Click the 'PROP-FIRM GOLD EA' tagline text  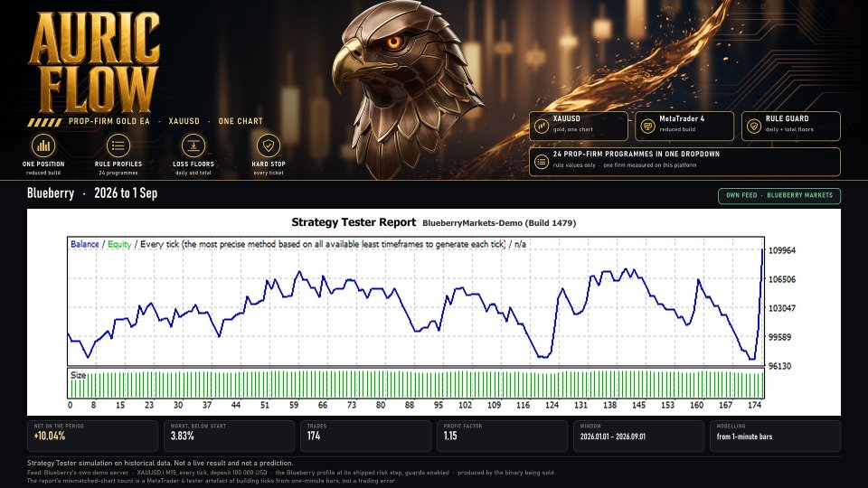tap(109, 121)
